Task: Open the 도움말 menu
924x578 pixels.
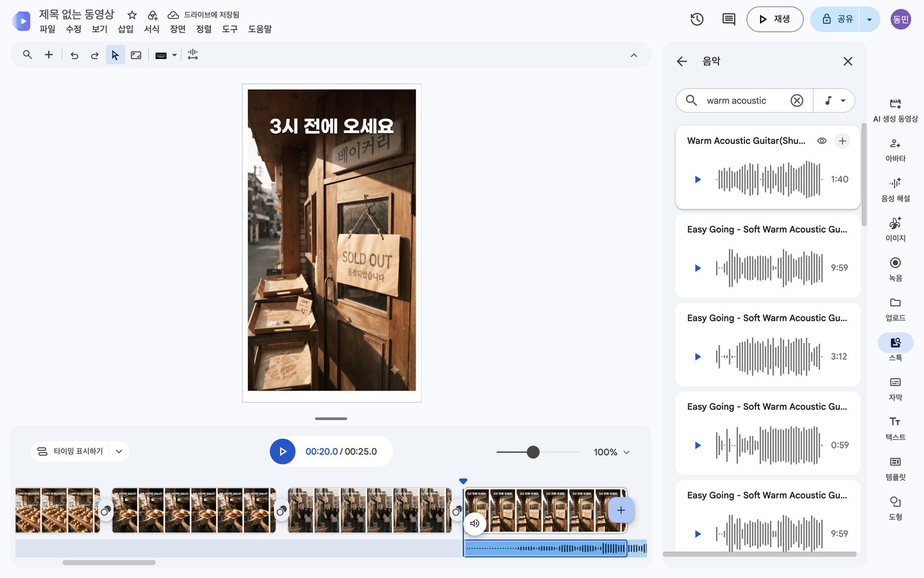Action: (x=260, y=29)
